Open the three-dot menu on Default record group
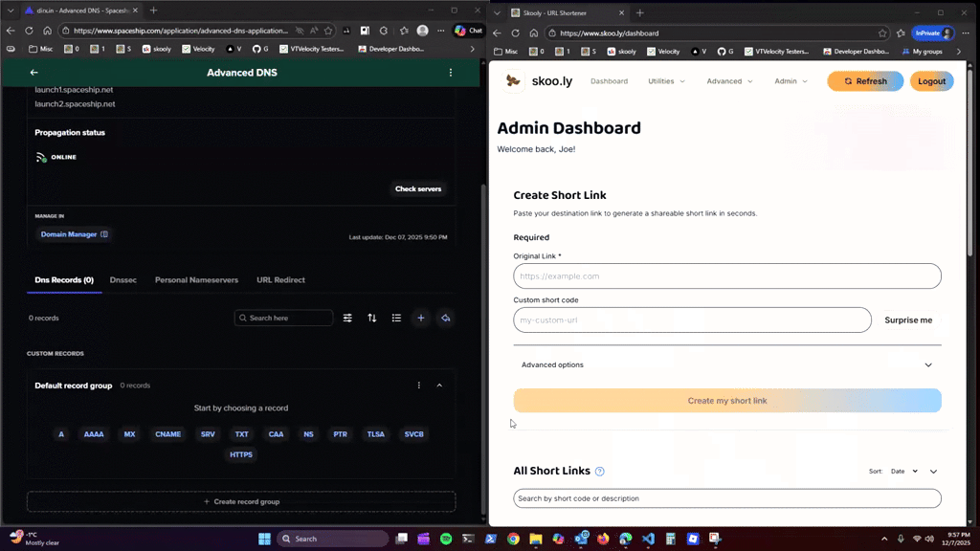Viewport: 980px width, 551px height. coord(418,385)
